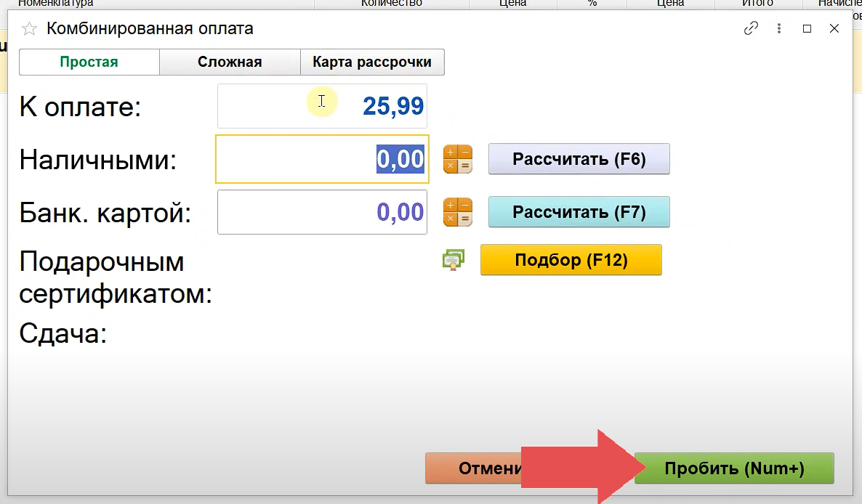Cancel payment using the Отмена button
The width and height of the screenshot is (862, 504).
tap(474, 469)
